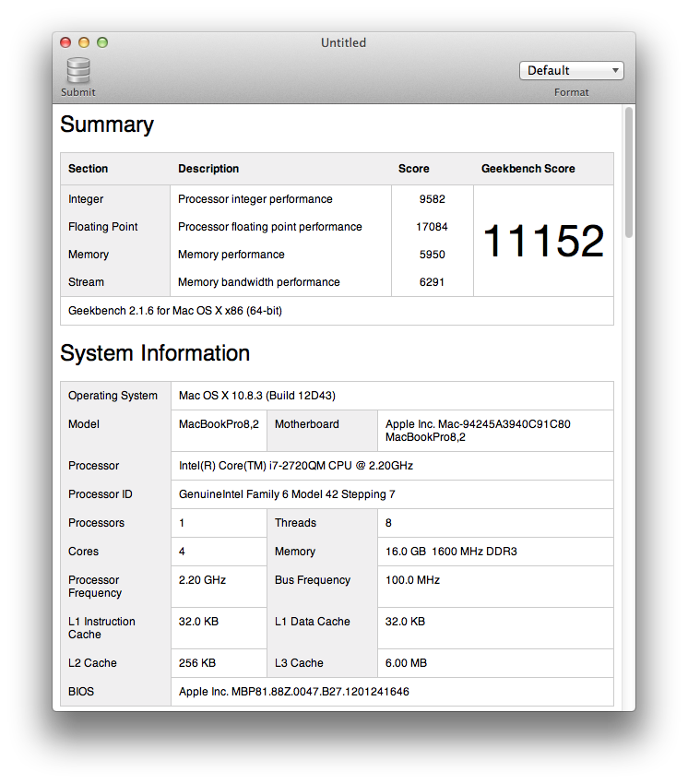Select the Floating Point score 17084
The image size is (688, 784).
432,227
